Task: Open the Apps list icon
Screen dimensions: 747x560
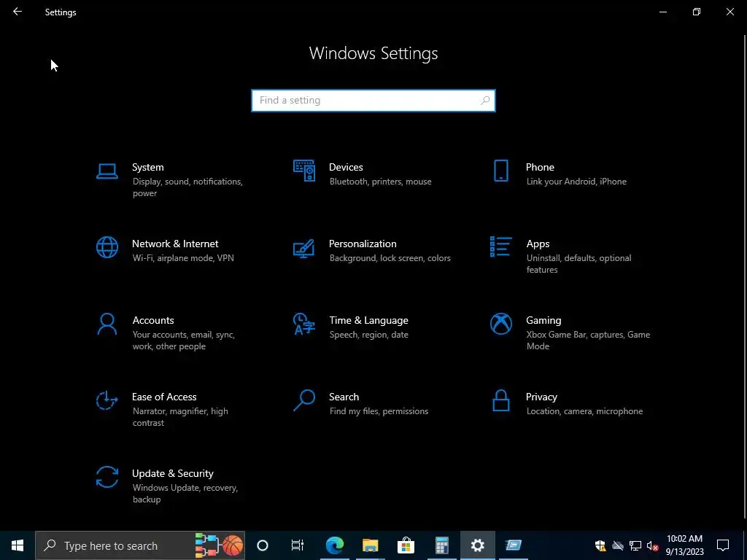Action: click(500, 246)
